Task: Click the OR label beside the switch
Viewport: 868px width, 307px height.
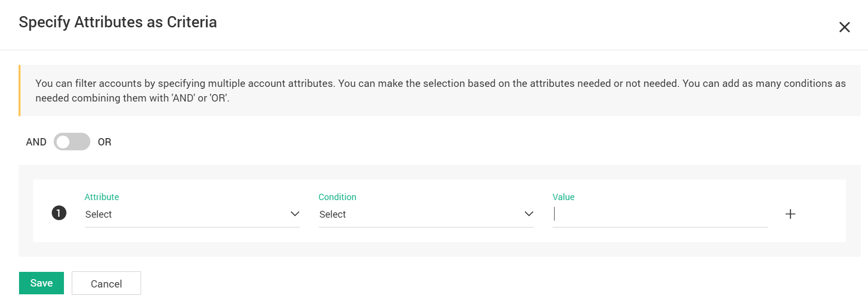Action: click(x=104, y=142)
